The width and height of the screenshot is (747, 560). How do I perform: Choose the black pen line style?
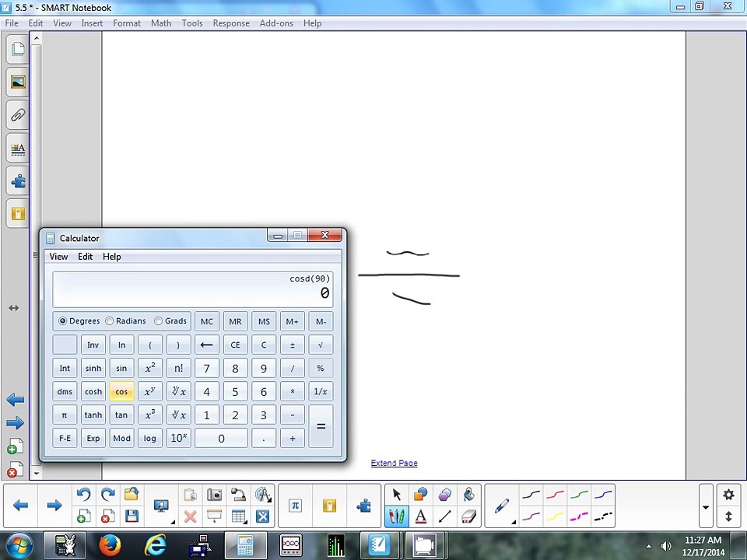pos(531,495)
